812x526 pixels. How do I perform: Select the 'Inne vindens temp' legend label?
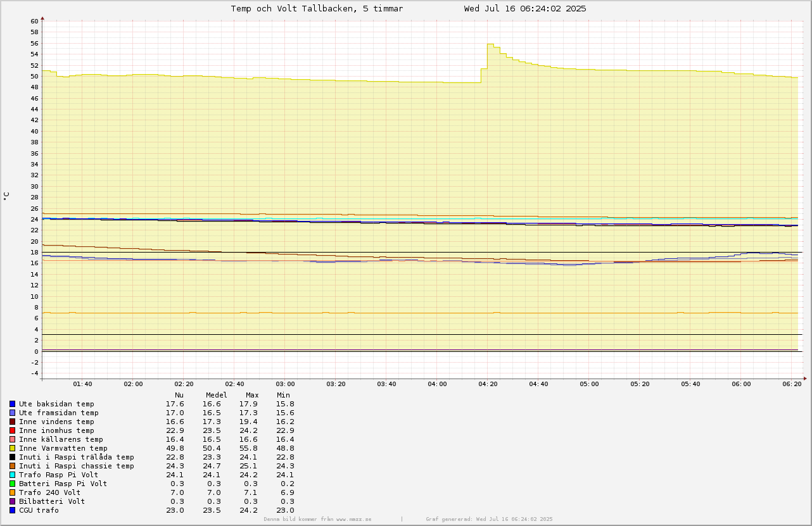pyautogui.click(x=56, y=422)
